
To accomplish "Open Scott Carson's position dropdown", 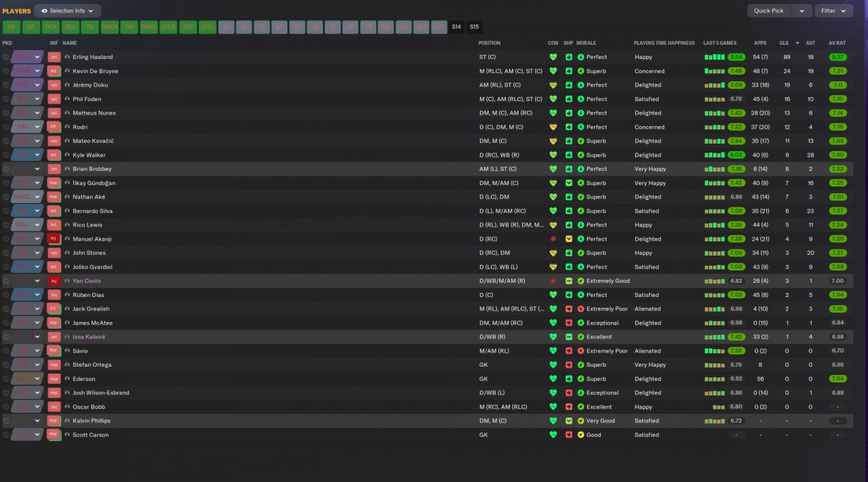I will tap(28, 435).
